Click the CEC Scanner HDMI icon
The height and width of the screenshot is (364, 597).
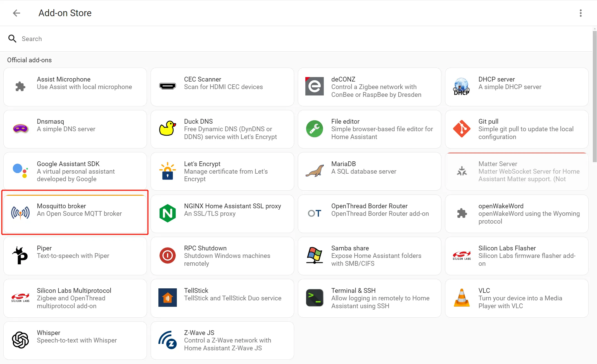point(168,86)
